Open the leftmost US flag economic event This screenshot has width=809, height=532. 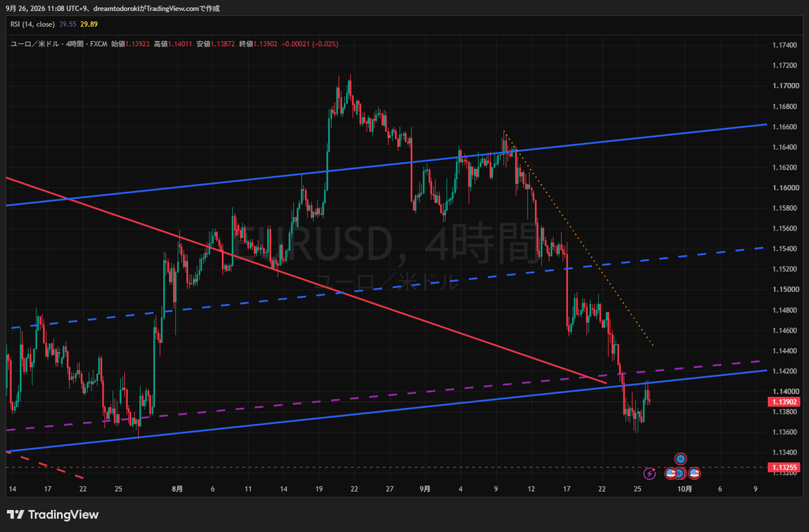pos(671,474)
